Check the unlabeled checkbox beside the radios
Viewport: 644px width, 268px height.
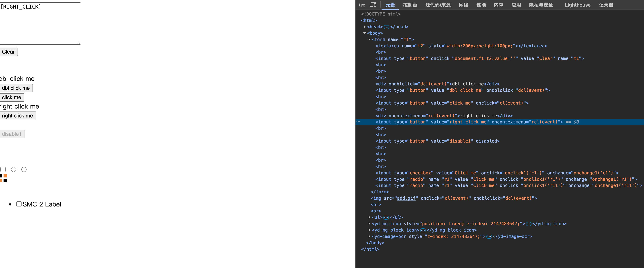(x=3, y=169)
